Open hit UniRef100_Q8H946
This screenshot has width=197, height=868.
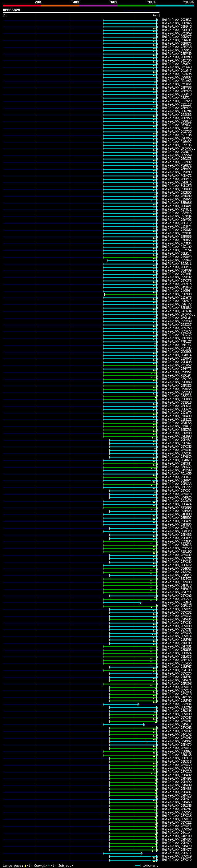176,23
